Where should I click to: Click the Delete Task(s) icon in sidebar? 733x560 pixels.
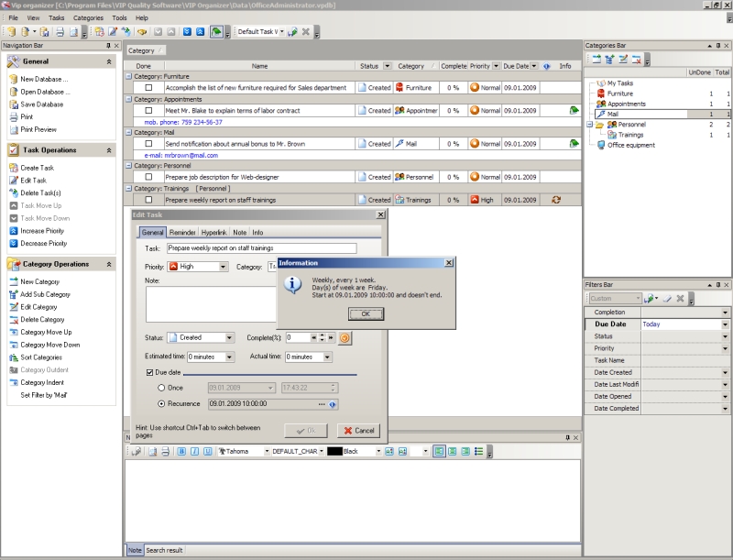tap(13, 193)
